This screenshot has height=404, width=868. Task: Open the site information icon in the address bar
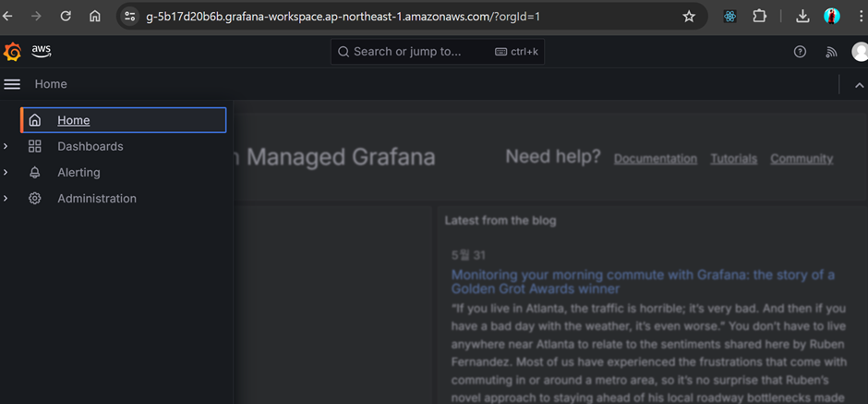(x=129, y=16)
